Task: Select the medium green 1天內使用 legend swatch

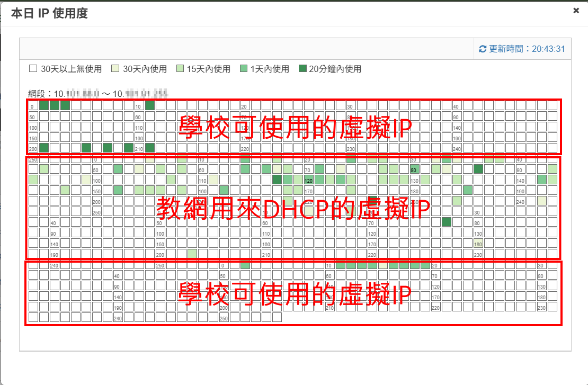Action: point(244,69)
